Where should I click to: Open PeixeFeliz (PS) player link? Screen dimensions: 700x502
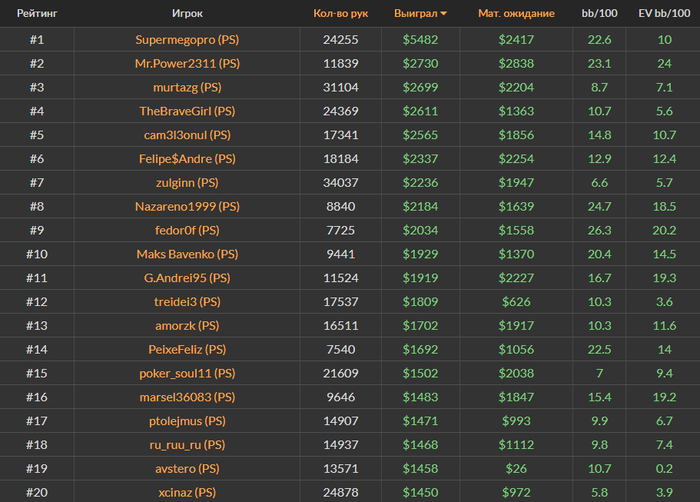pyautogui.click(x=187, y=349)
